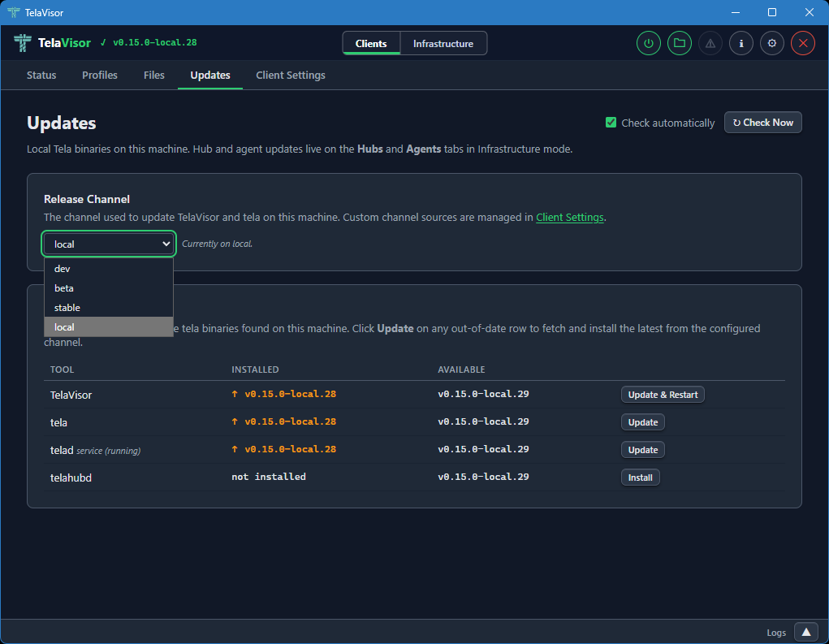The image size is (829, 644).
Task: Click 'Currently on local.' status text
Action: (217, 244)
